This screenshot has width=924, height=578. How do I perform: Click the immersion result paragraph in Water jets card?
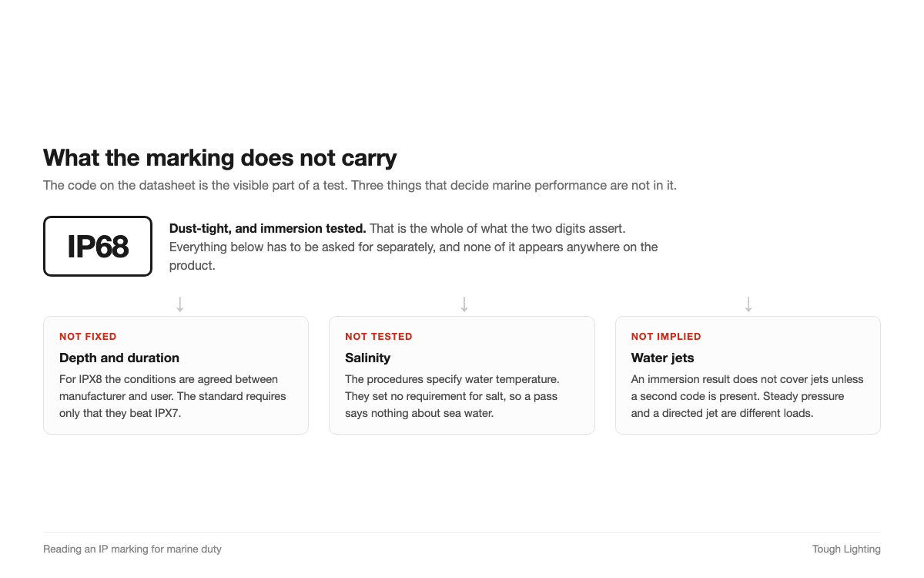click(747, 396)
